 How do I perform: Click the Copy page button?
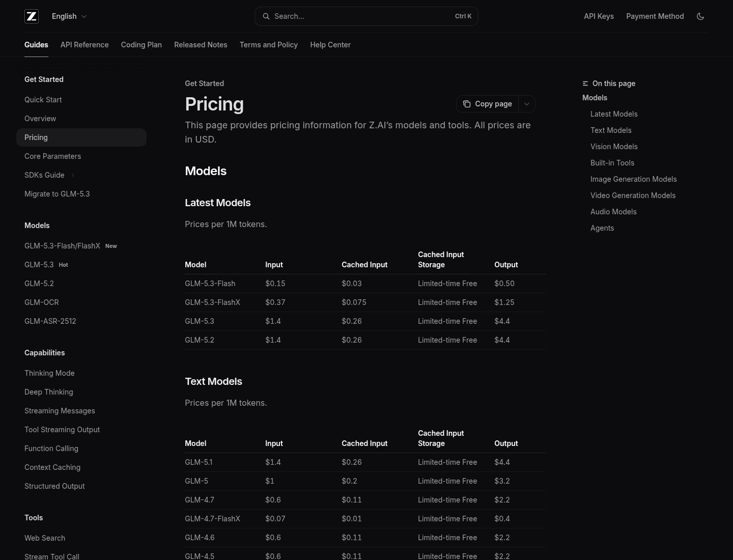tap(488, 104)
